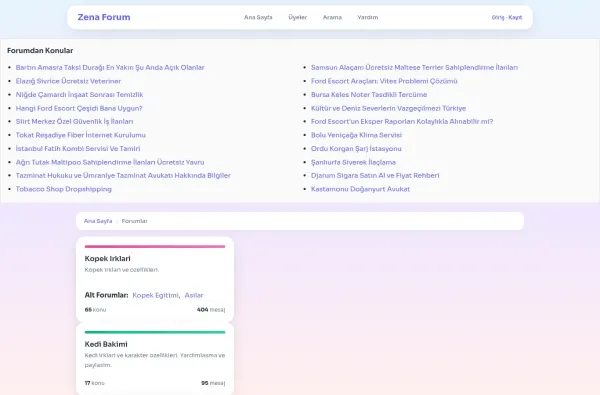This screenshot has height=395, width=600.
Task: Open topic Tobacco Shop Dropshipping
Action: tap(64, 189)
